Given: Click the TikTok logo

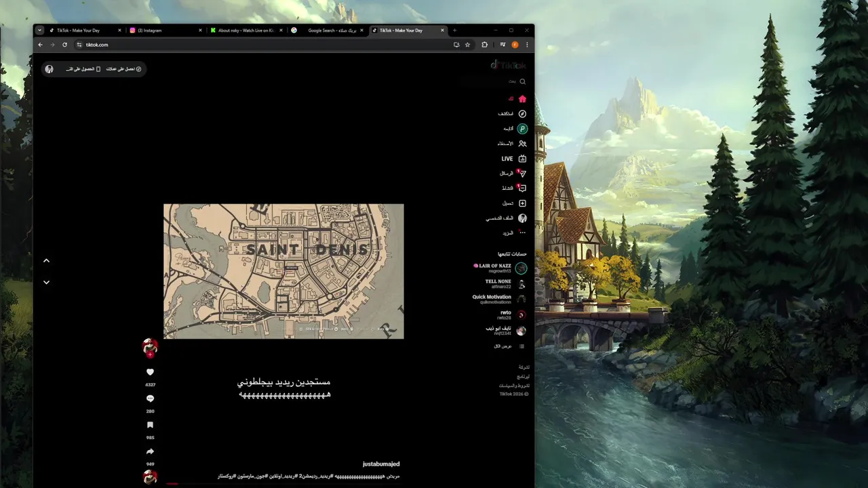Looking at the screenshot, I should 508,65.
